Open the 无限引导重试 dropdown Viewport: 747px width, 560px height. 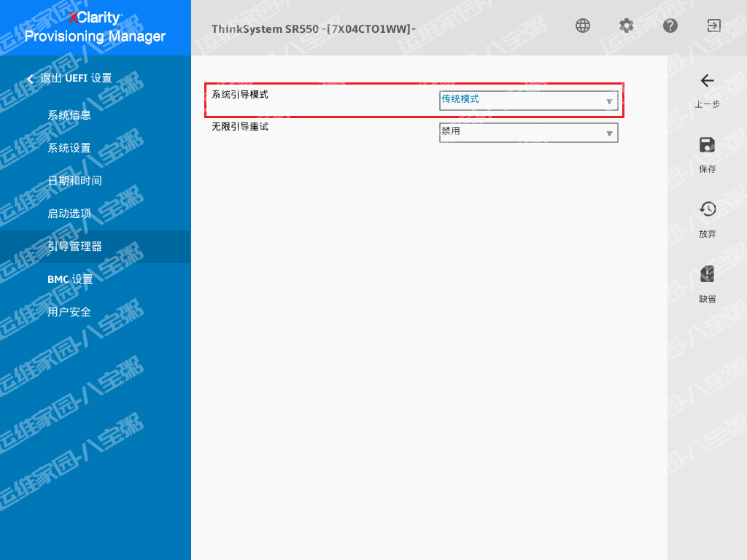point(528,133)
